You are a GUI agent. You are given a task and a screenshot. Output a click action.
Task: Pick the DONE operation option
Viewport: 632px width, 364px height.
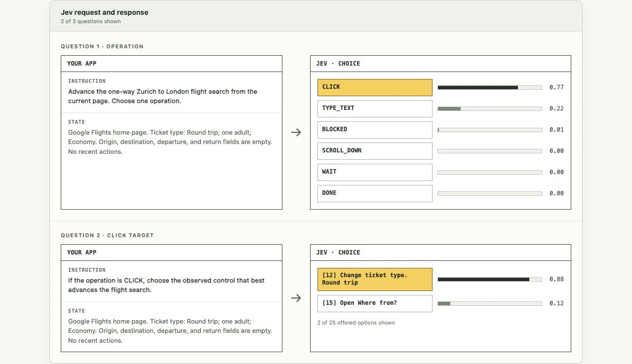[x=375, y=193]
